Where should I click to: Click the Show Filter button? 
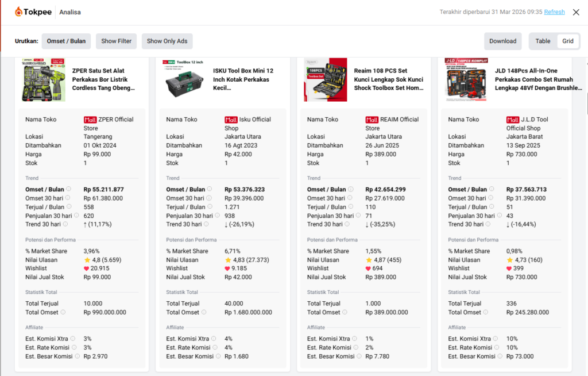click(116, 41)
